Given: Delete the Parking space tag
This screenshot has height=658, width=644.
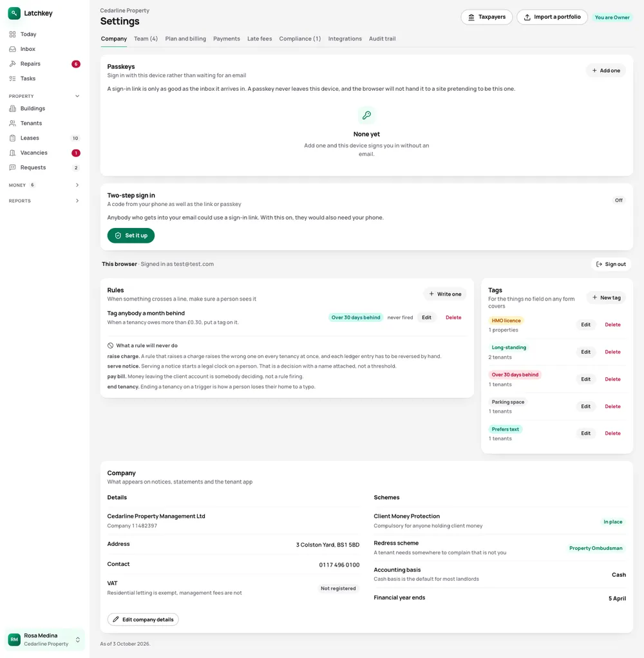Looking at the screenshot, I should coord(612,407).
